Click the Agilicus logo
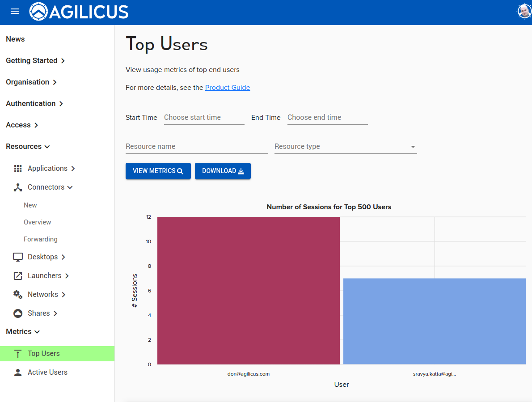Image resolution: width=532 pixels, height=402 pixels. [x=79, y=12]
